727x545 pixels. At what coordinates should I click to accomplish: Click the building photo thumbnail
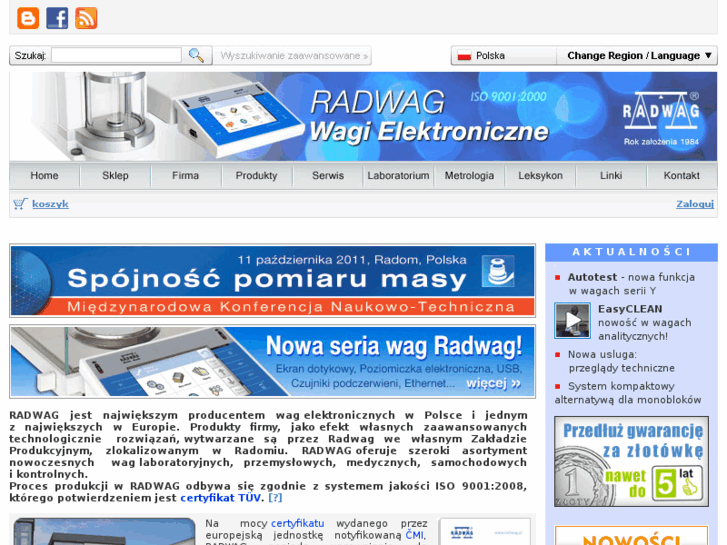coord(104,531)
